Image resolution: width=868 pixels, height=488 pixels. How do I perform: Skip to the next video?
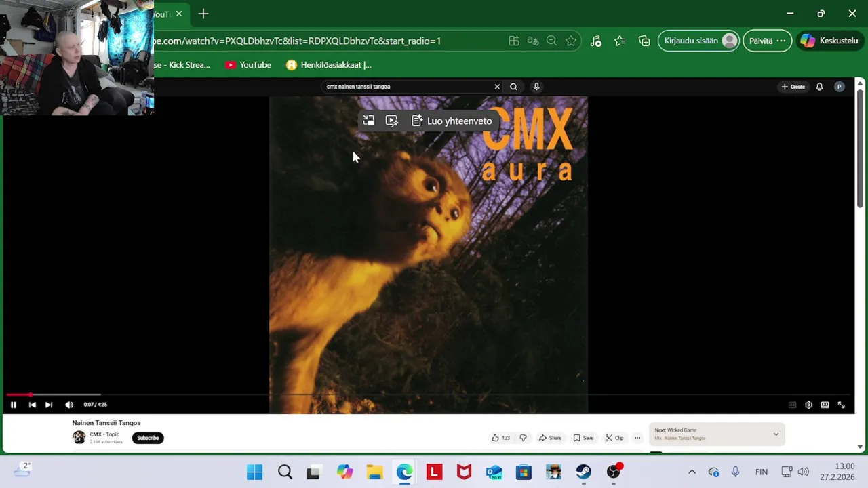pos(49,405)
